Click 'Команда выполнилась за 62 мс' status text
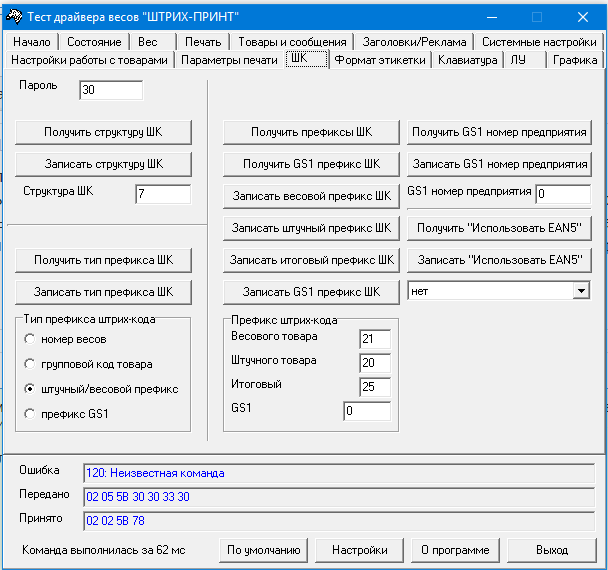The height and width of the screenshot is (570, 608). (104, 550)
